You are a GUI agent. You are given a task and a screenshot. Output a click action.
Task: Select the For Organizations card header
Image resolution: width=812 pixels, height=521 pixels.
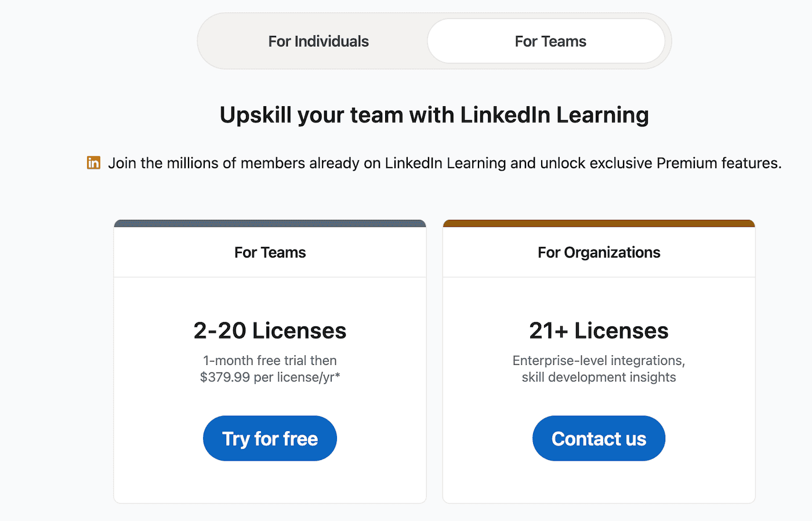click(x=599, y=252)
